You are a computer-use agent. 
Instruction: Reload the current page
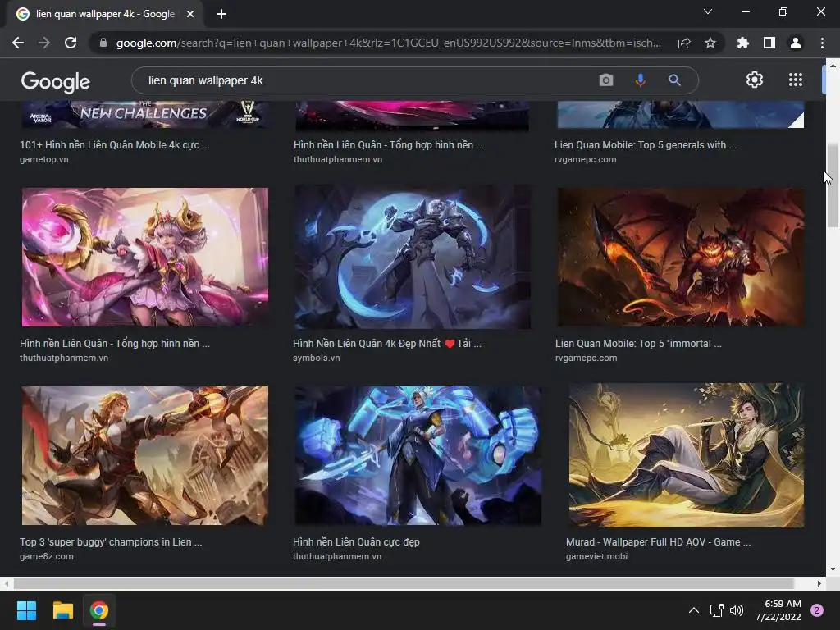pos(71,43)
